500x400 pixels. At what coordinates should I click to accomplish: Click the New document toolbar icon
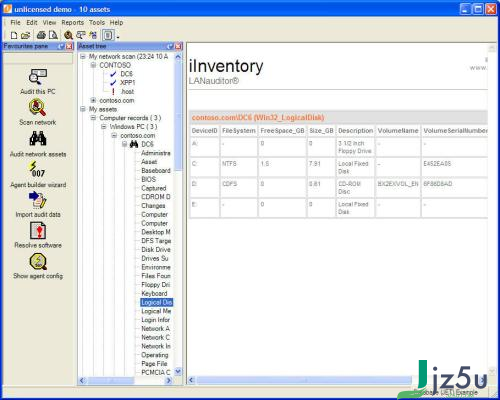[14, 35]
